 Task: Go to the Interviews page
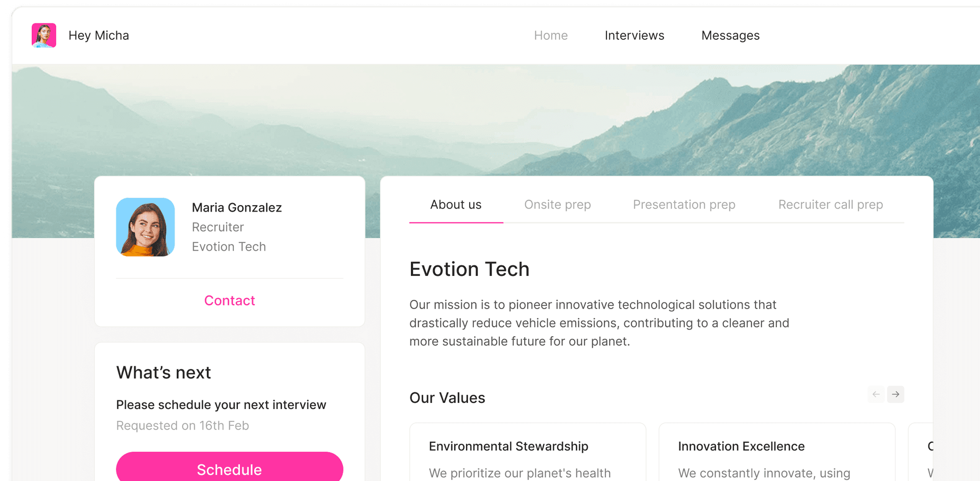(634, 35)
